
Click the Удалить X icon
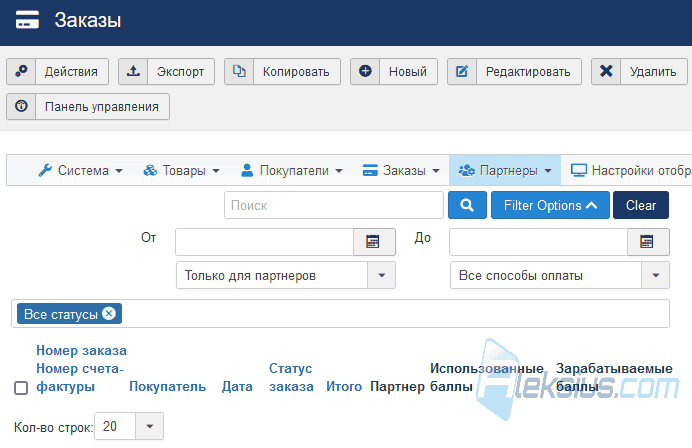[x=606, y=71]
